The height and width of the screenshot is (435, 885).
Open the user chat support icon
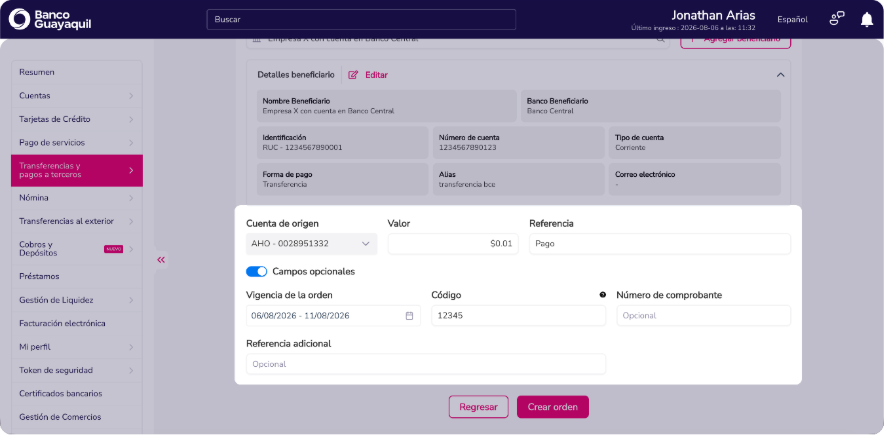pos(836,19)
